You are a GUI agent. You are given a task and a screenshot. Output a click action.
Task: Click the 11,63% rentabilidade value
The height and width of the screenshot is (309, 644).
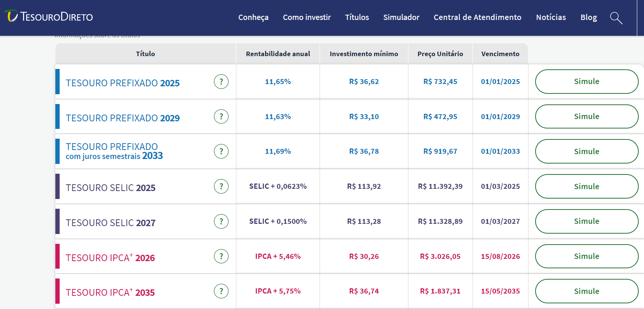pos(278,116)
